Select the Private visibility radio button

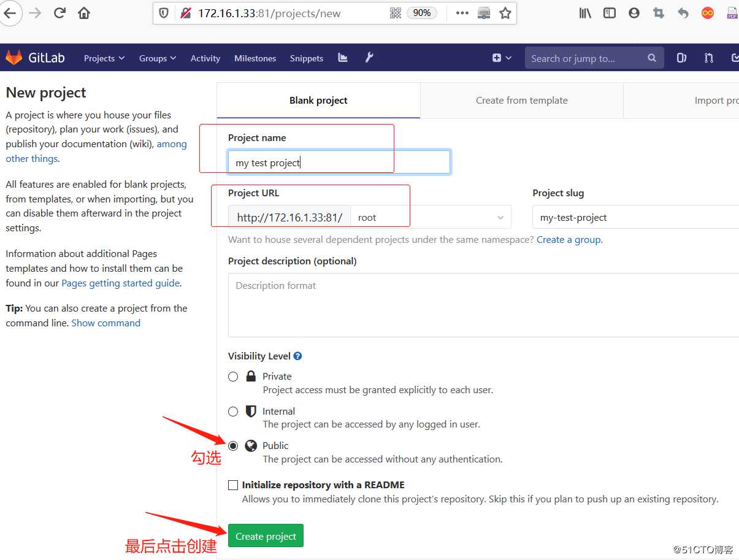click(233, 377)
